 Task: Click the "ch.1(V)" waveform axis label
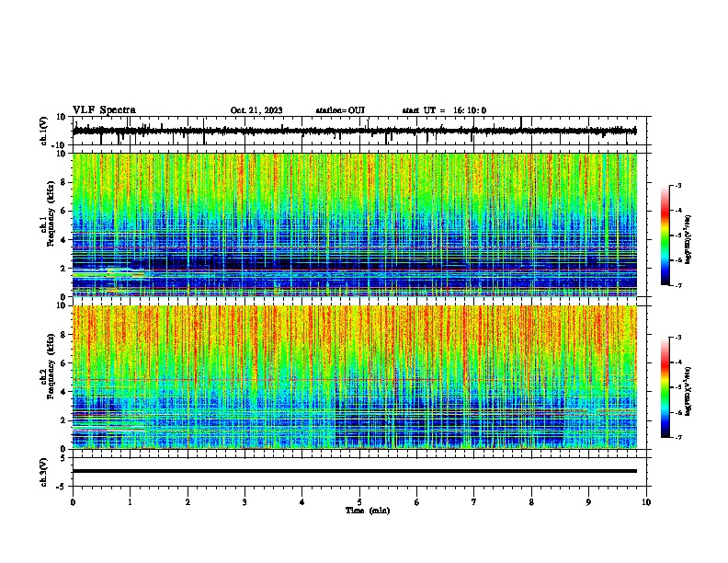click(x=44, y=131)
